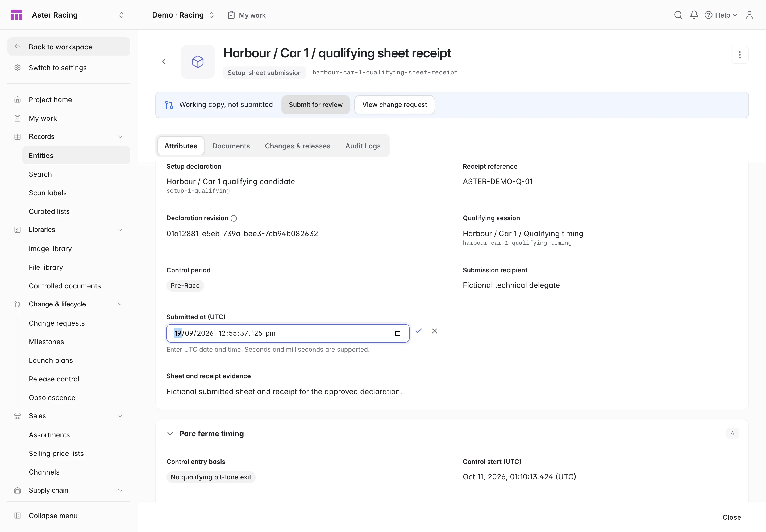
Task: Confirm the Submitted at edit checkmark
Action: pyautogui.click(x=419, y=331)
